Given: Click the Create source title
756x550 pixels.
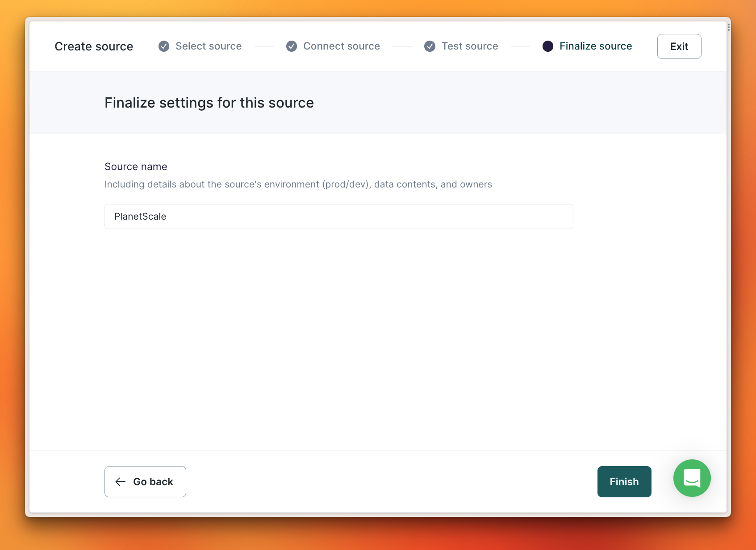Looking at the screenshot, I should 94,46.
